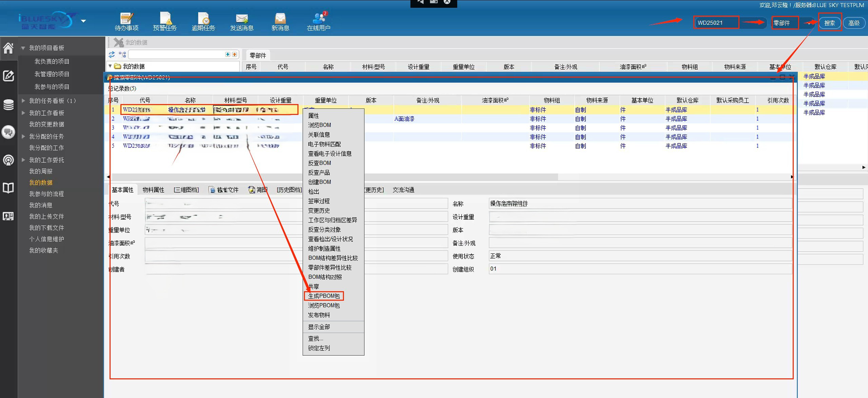Click the database stack sidebar icon
868x398 pixels.
tap(8, 105)
